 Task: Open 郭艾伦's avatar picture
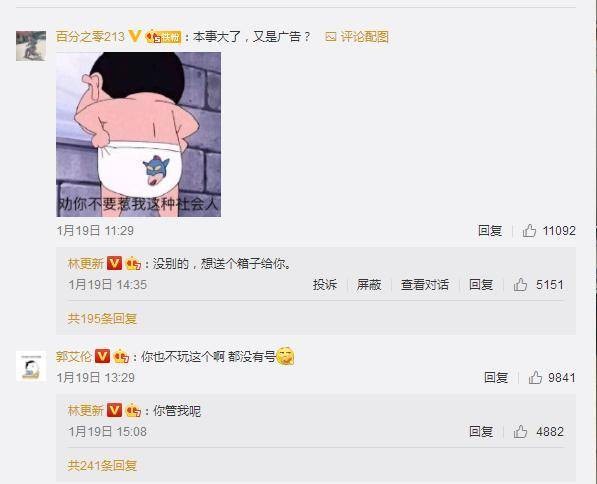click(31, 366)
